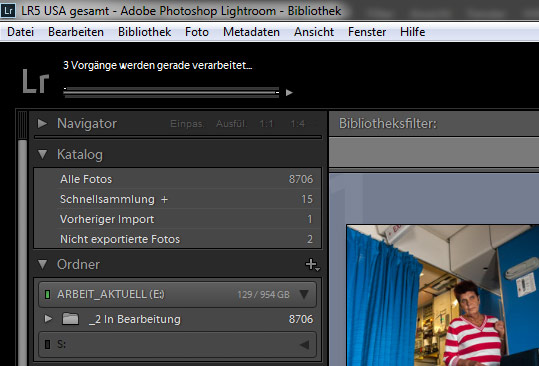Set Navigator zoom to Ausfül.
This screenshot has height=366, width=539.
[232, 124]
